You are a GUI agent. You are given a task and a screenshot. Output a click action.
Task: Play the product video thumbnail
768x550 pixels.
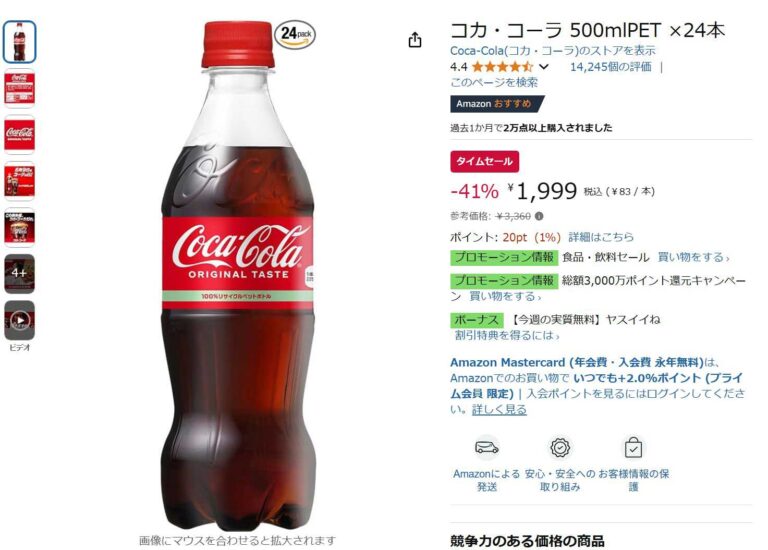click(x=20, y=320)
